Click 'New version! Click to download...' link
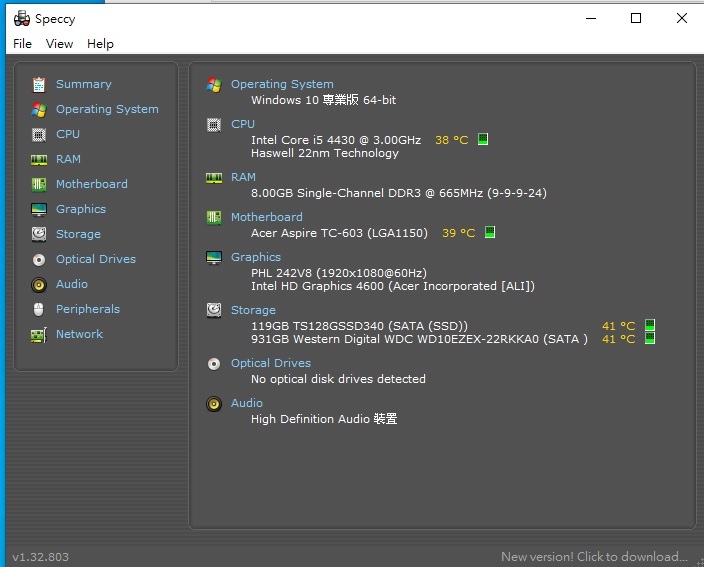The height and width of the screenshot is (567, 704). click(x=594, y=557)
